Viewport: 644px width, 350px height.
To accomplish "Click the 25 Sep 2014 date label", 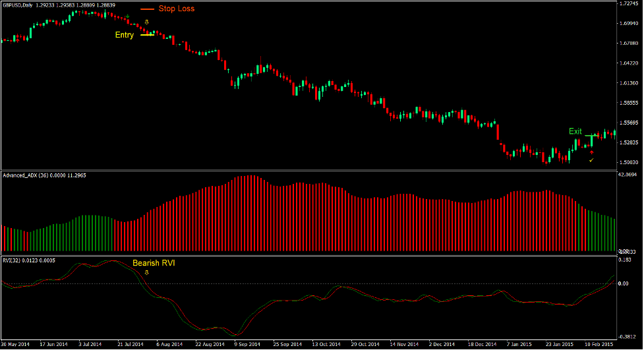I will click(x=287, y=344).
